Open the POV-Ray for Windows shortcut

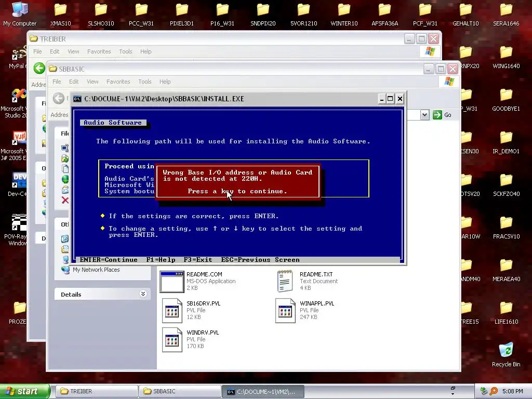pyautogui.click(x=18, y=230)
